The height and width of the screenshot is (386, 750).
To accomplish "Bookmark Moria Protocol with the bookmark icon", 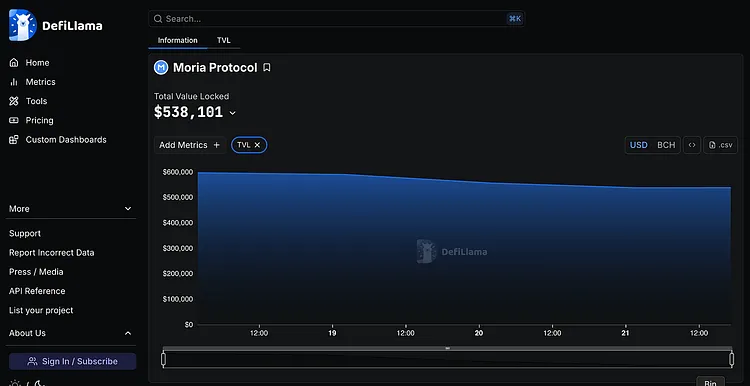I will [267, 68].
